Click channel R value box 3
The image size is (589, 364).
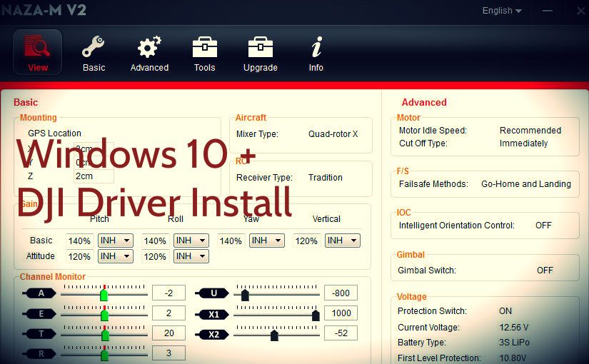pyautogui.click(x=168, y=353)
